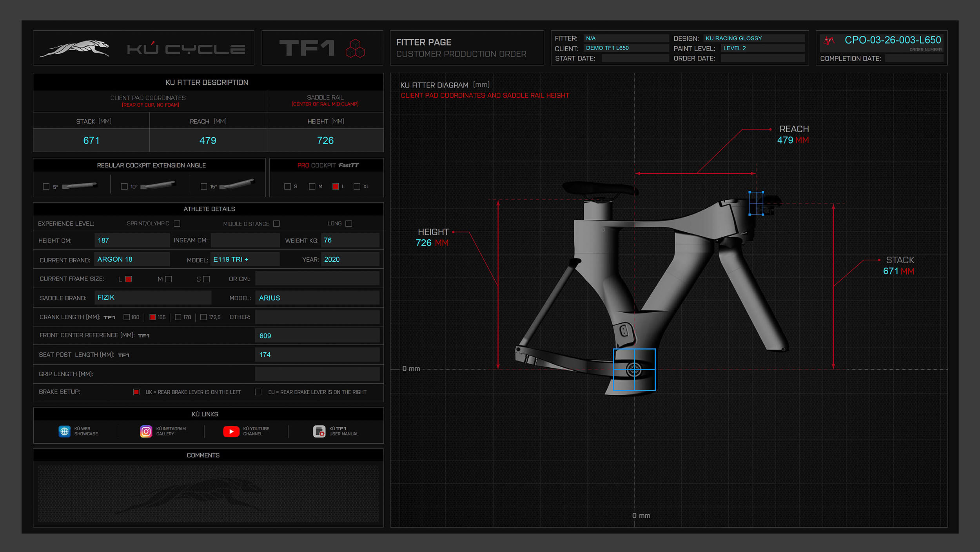Click the Weight KG field showing 76
Image resolution: width=980 pixels, height=552 pixels.
pos(350,240)
